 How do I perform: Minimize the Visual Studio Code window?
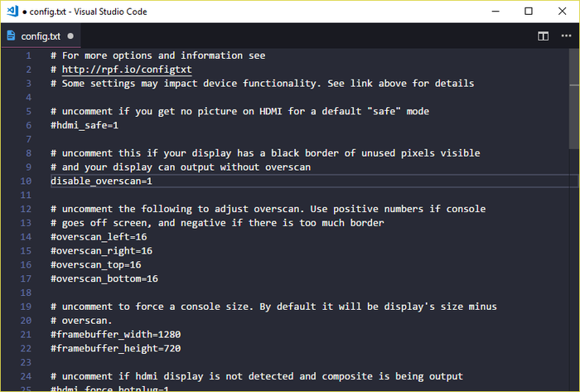click(x=493, y=11)
